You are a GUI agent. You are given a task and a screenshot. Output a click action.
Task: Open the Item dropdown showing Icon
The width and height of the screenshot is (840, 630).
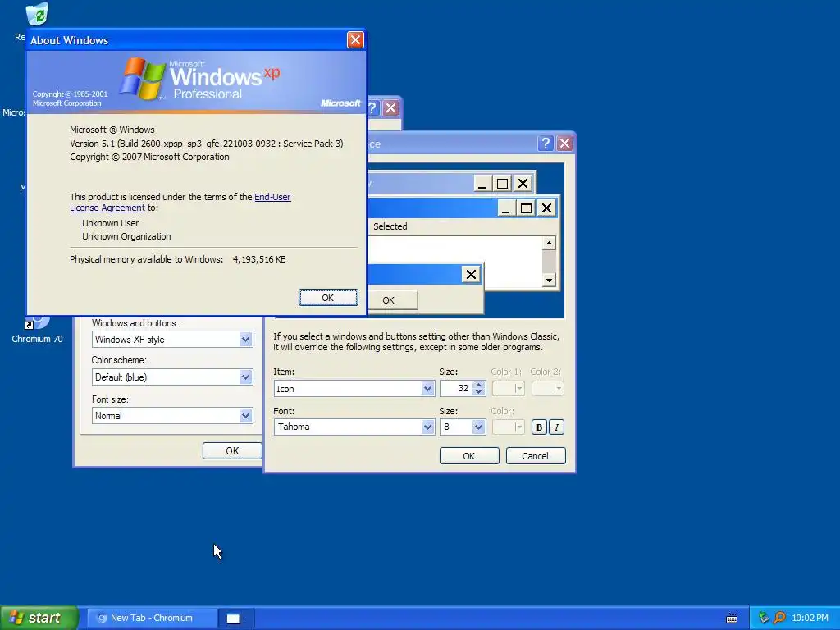[x=427, y=389]
